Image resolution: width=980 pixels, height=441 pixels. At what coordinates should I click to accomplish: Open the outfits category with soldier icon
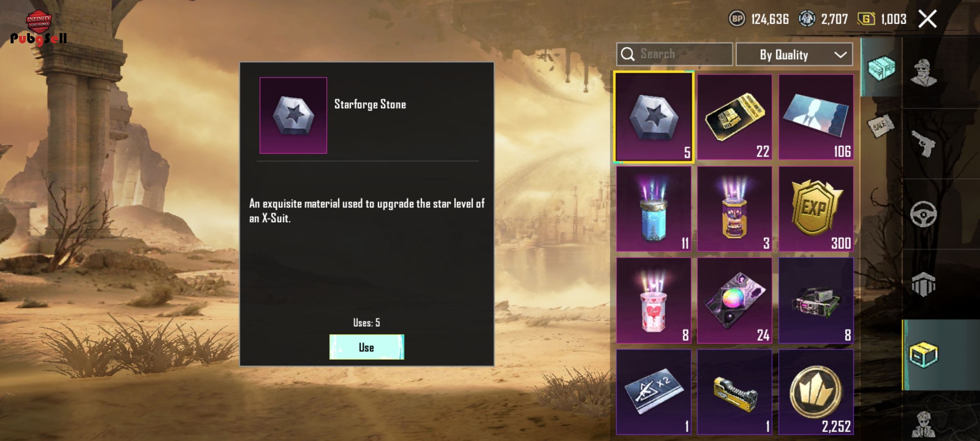[924, 73]
